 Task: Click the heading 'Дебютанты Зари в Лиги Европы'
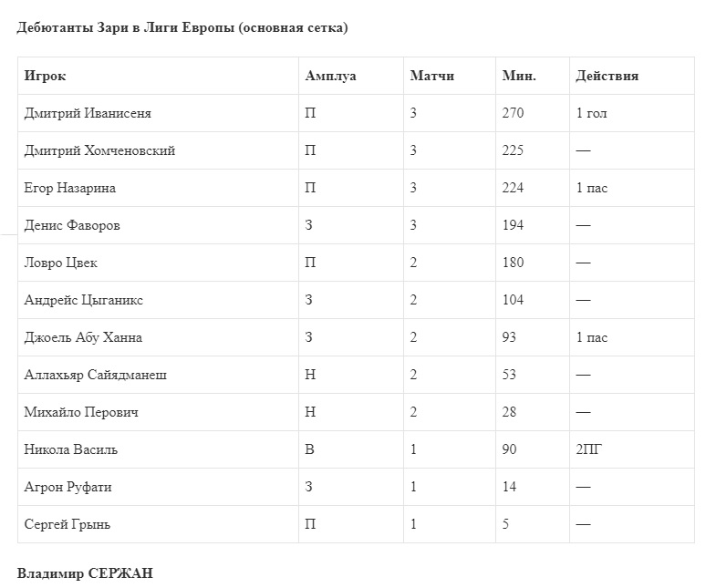182,27
